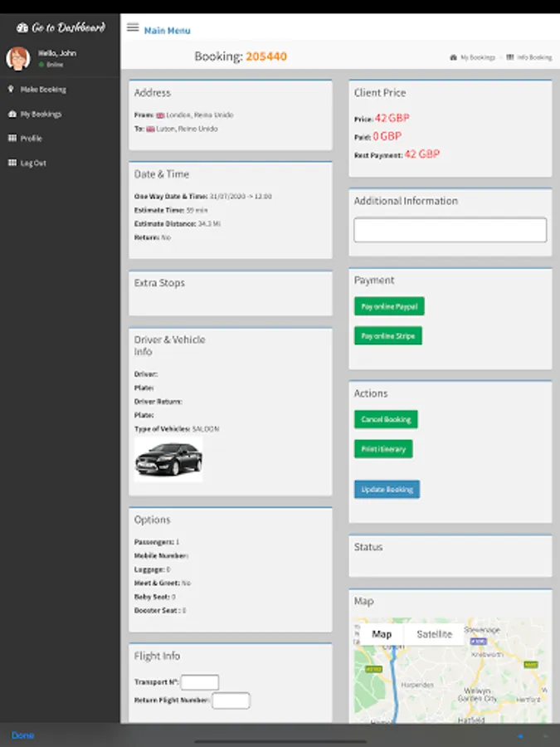Open the hamburger Main Menu icon

133,27
